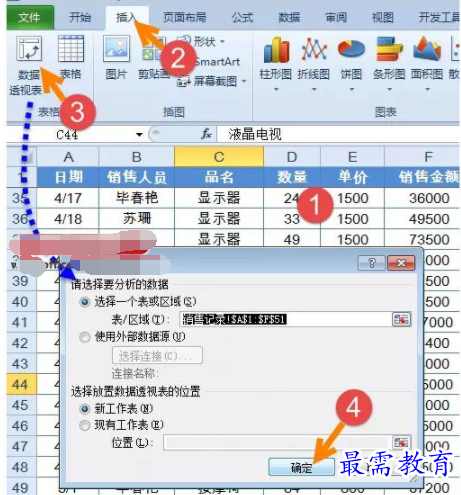Select column F header
Viewport: 461px width, 495px height.
[x=422, y=157]
